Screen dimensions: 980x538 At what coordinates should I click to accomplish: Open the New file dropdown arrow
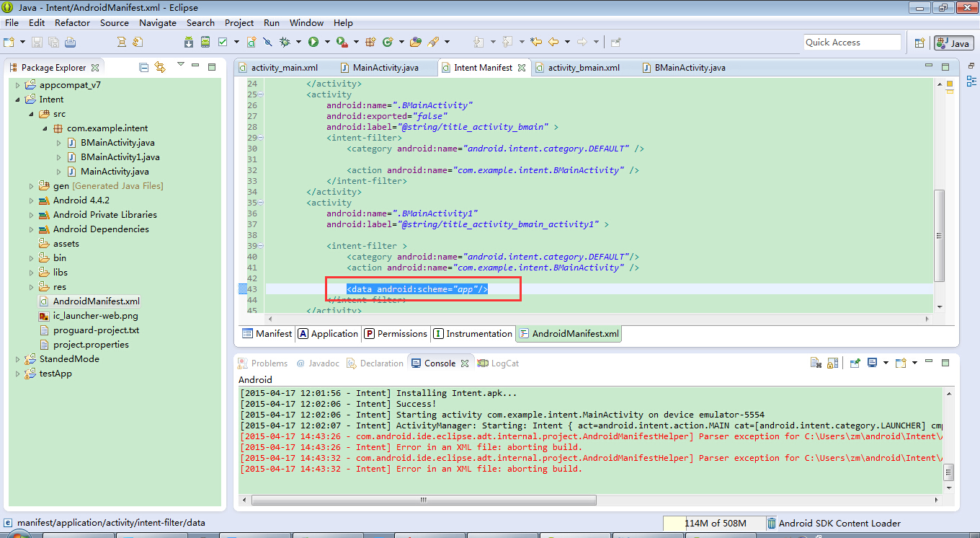(22, 42)
